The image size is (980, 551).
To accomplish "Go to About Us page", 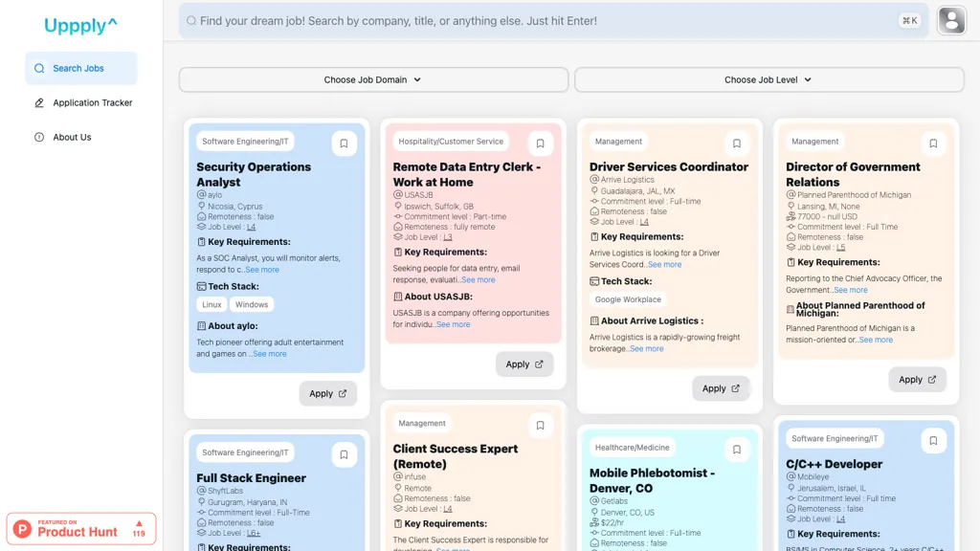I will click(72, 138).
